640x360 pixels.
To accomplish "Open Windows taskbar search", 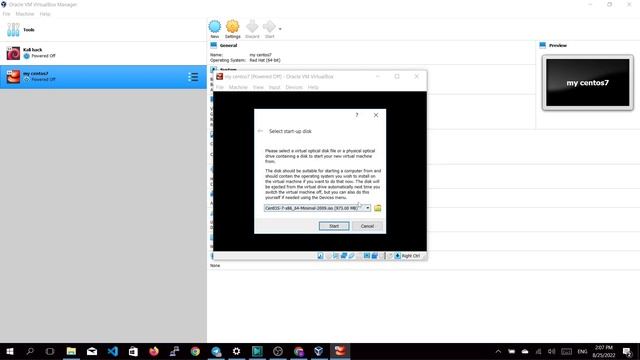I will 30,351.
